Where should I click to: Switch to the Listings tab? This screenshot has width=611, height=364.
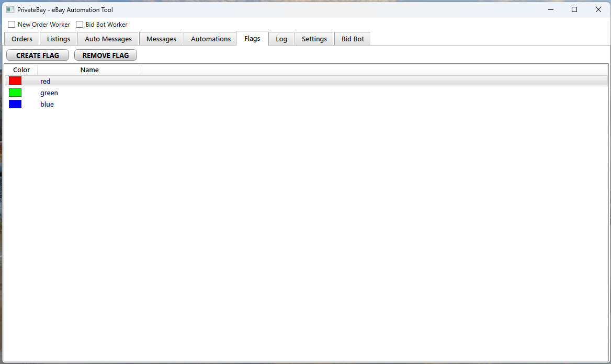click(59, 39)
